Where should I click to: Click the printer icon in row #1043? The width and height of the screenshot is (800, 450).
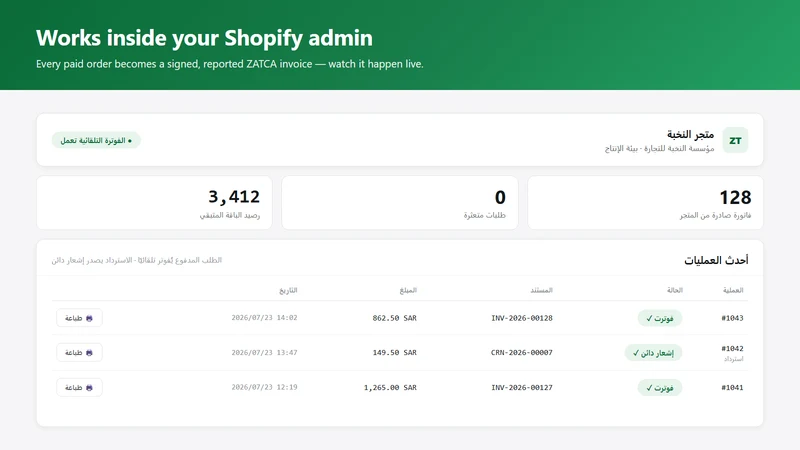(x=89, y=318)
